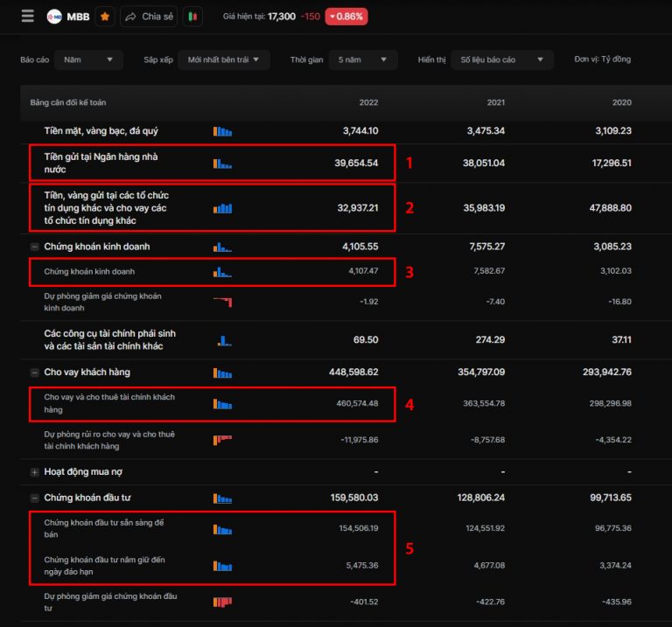Collapse the Chứng khoán đầu tư group

tap(35, 498)
